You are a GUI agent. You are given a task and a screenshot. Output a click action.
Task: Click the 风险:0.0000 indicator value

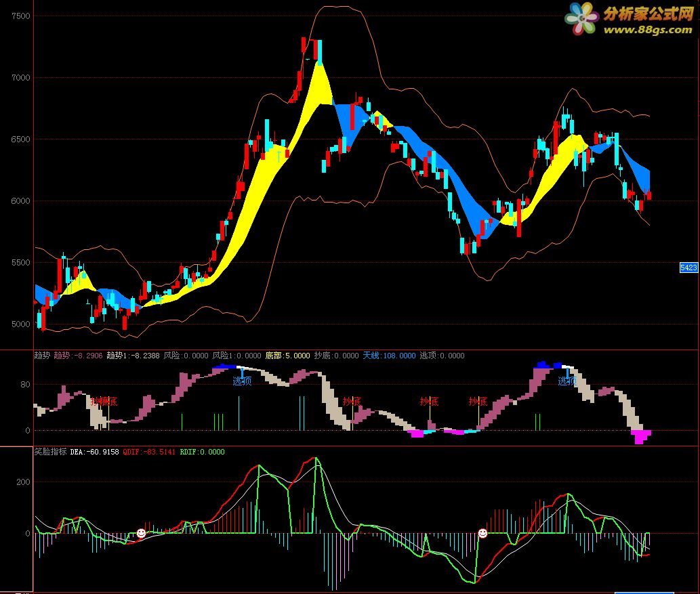coord(186,356)
